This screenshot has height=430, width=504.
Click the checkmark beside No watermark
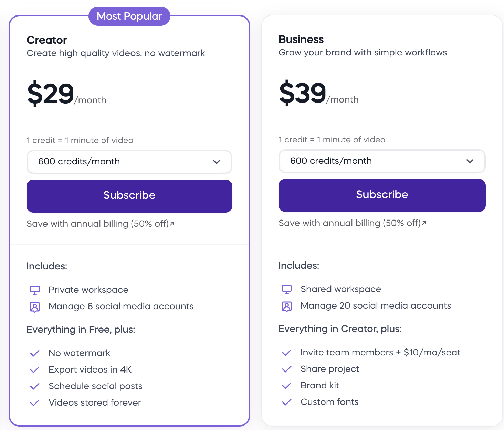pyautogui.click(x=35, y=353)
